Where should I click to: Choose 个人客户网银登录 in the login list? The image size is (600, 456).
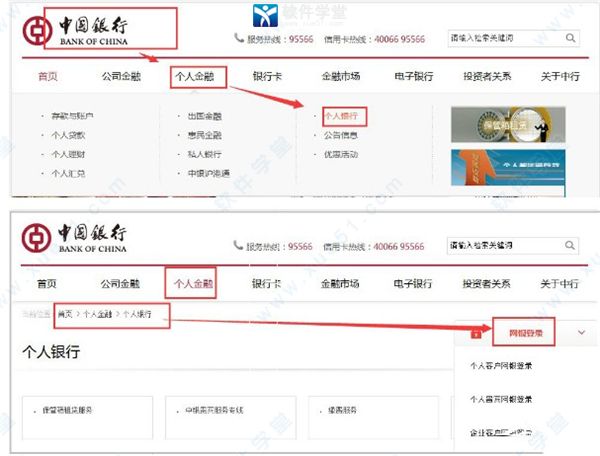pyautogui.click(x=501, y=366)
